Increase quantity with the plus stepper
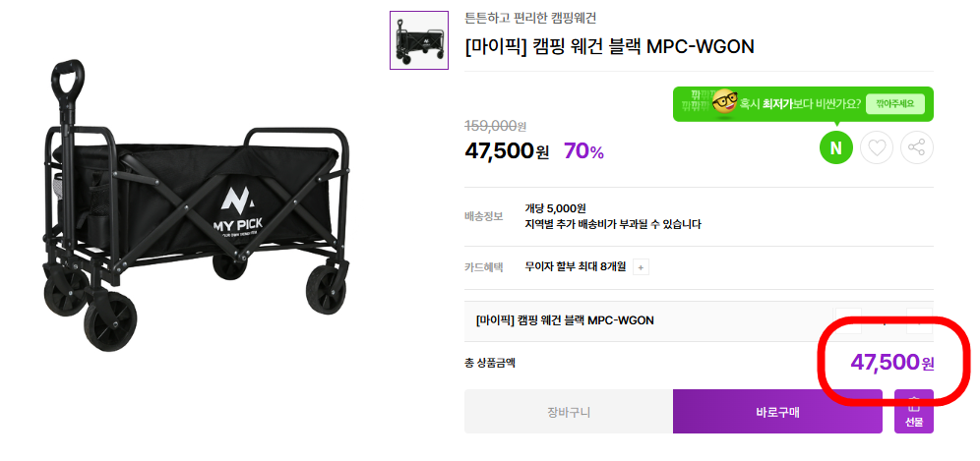This screenshot has height=461, width=980. coord(920,319)
